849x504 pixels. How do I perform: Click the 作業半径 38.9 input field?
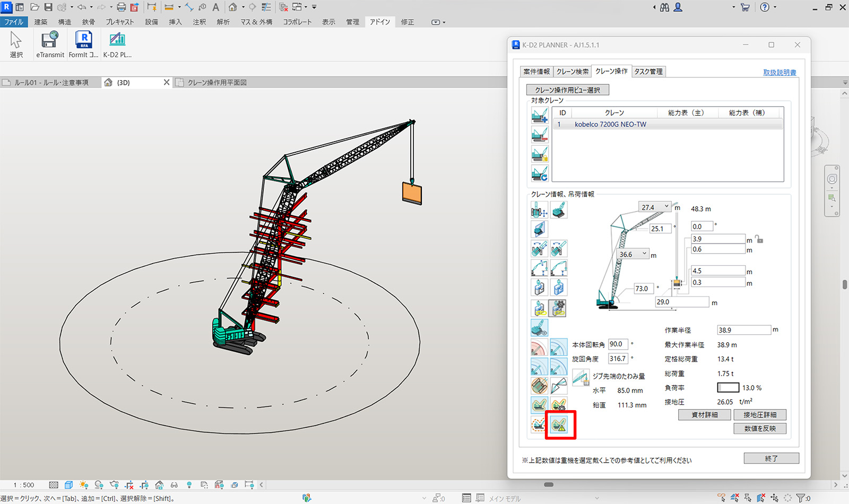click(743, 330)
